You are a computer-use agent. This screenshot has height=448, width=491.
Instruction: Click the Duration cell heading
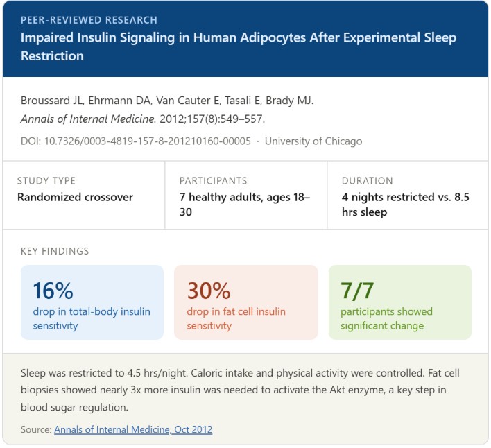(x=368, y=181)
